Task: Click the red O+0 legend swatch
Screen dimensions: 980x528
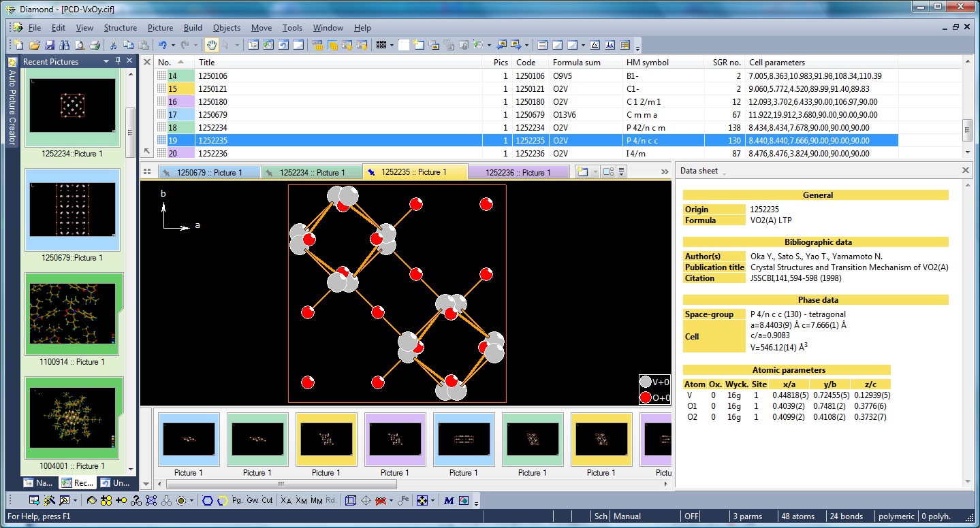Action: pos(646,398)
